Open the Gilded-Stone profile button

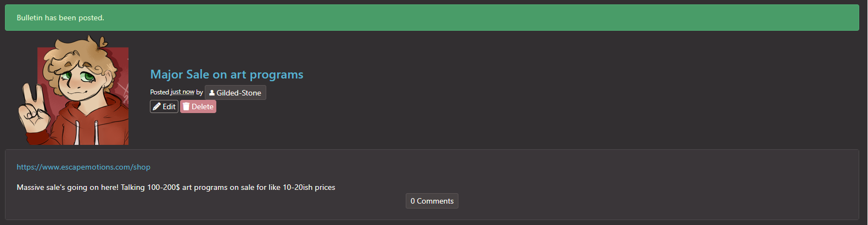[236, 92]
